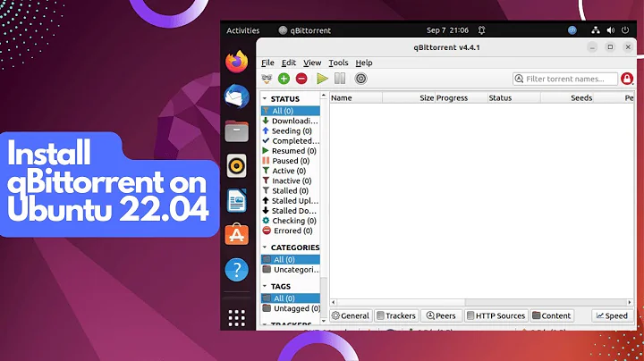Select the Paused (0) filter
This screenshot has width=644, height=361.
(x=291, y=161)
